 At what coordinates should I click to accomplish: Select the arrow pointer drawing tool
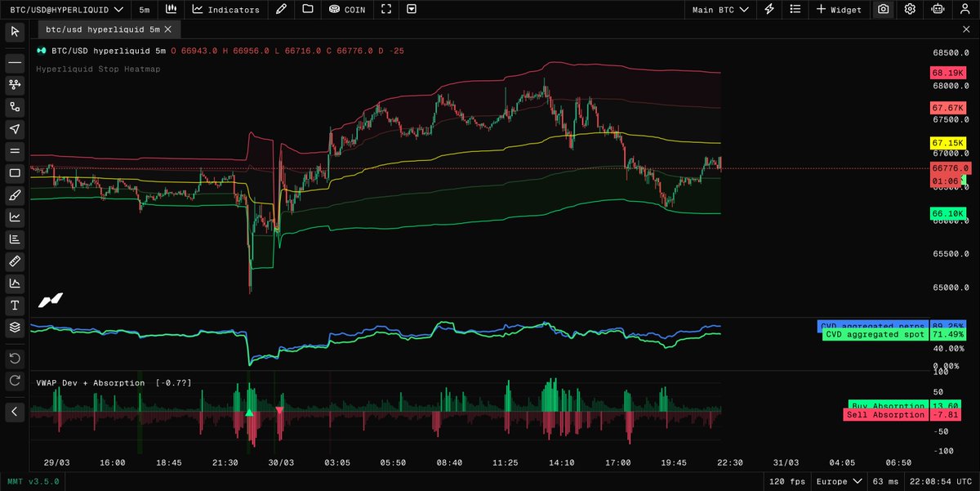click(x=15, y=128)
